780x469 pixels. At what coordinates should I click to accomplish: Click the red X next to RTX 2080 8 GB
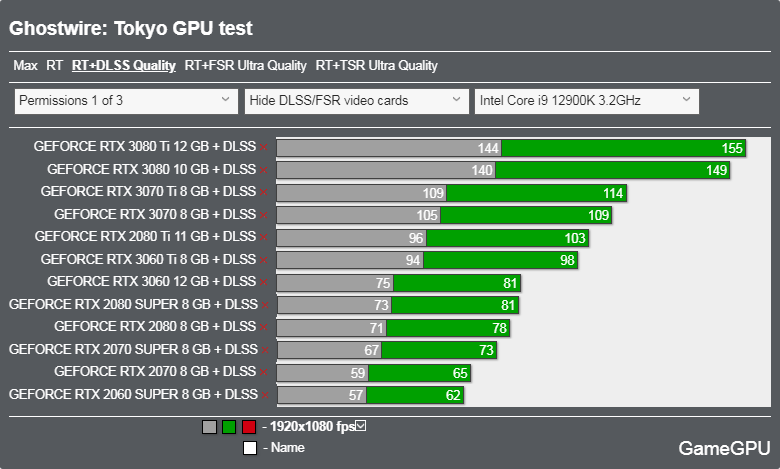click(264, 328)
